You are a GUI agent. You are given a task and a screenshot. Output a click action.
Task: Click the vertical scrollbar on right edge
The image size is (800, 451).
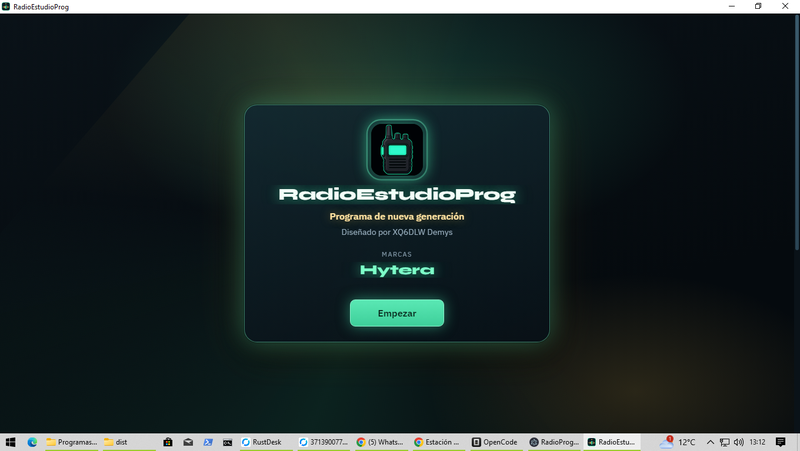coord(797,133)
